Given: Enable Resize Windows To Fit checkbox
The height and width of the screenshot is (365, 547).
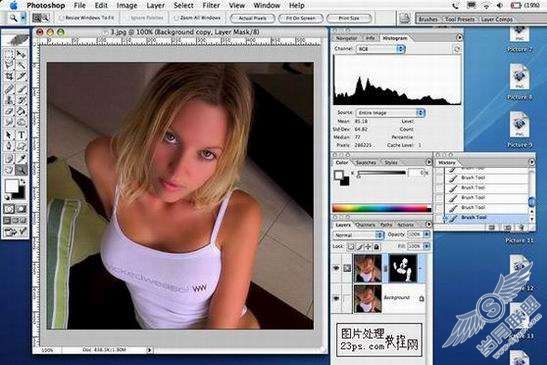Looking at the screenshot, I should [x=62, y=18].
